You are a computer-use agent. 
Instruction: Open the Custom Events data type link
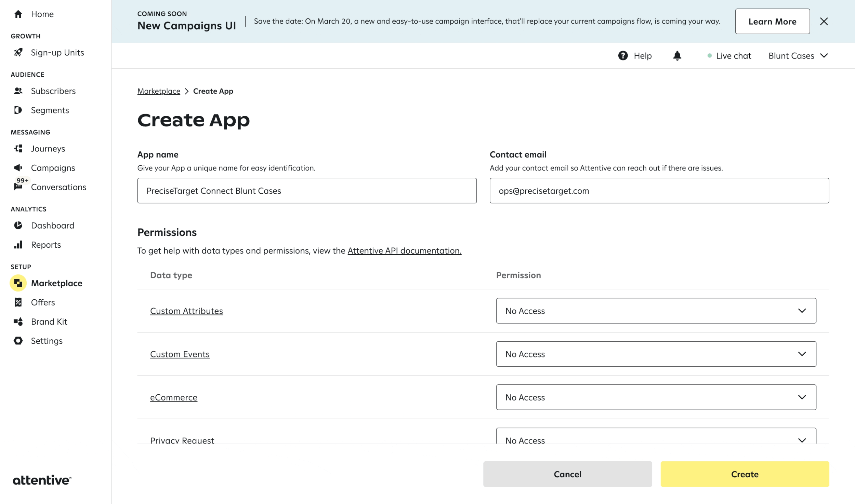point(180,354)
